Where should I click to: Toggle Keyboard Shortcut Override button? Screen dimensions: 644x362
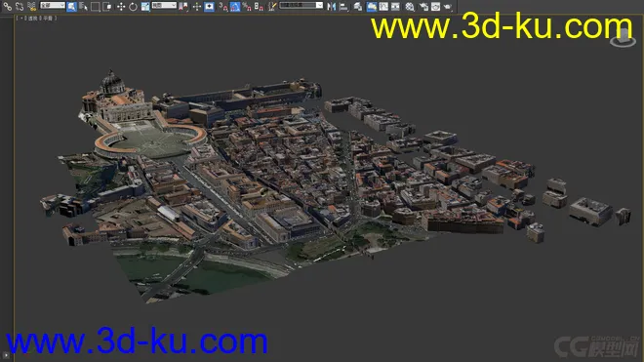tap(209, 7)
